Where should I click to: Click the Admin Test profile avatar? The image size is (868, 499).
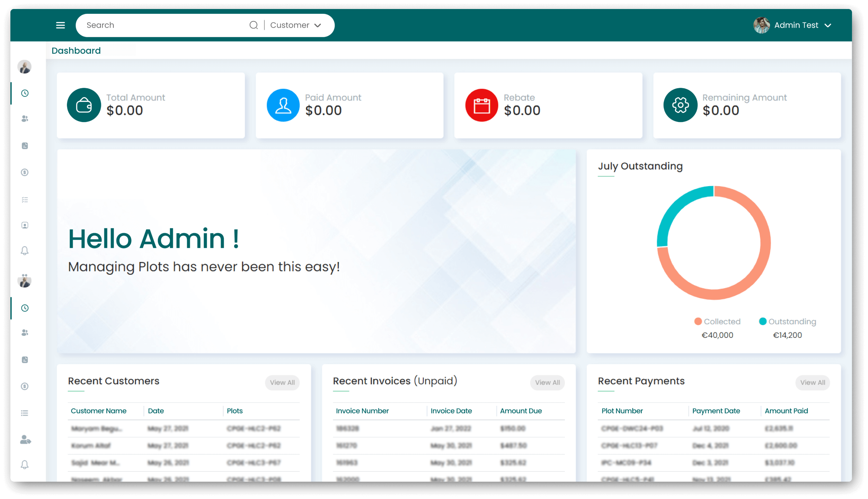coord(761,25)
